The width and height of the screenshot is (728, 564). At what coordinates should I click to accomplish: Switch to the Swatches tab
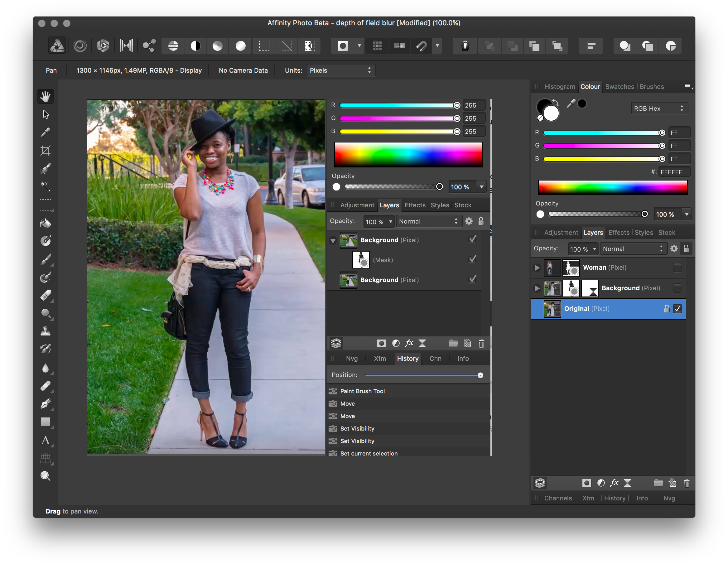[x=619, y=87]
